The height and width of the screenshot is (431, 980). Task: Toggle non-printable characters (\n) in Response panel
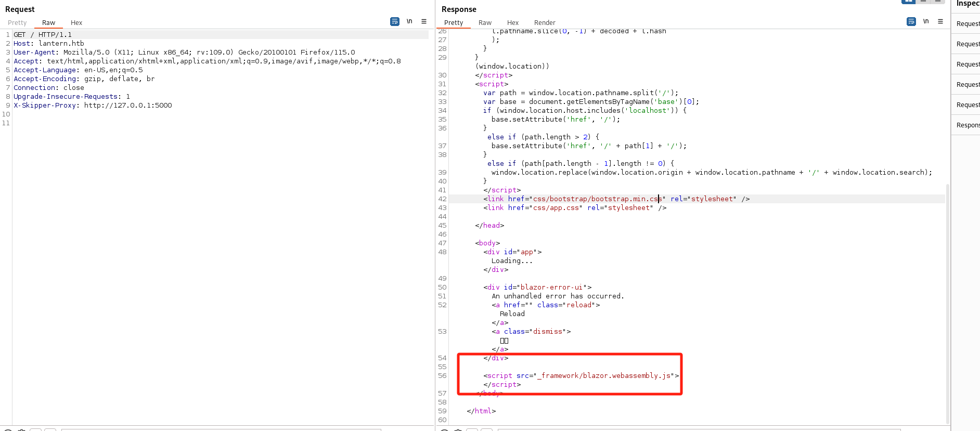pyautogui.click(x=926, y=21)
